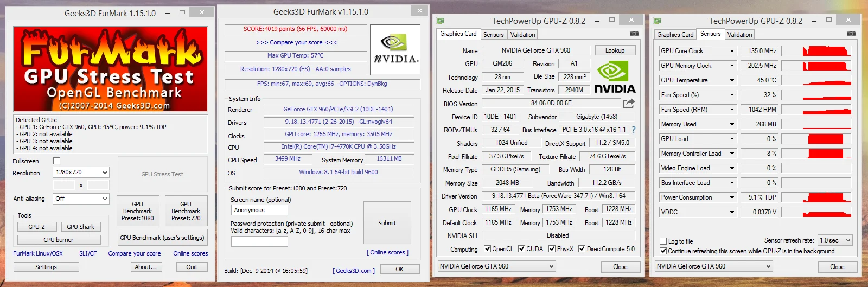Click Close in GPU-Z Sensors window

coord(837,267)
